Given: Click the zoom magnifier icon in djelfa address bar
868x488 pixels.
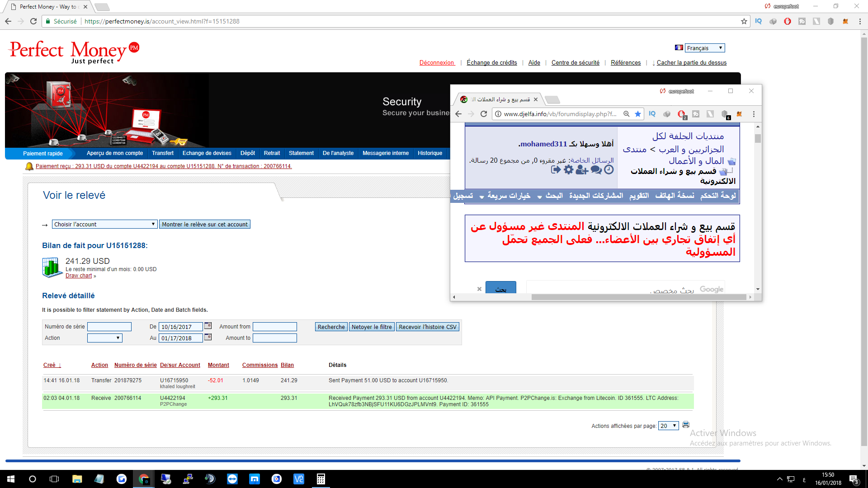Looking at the screenshot, I should coord(627,114).
